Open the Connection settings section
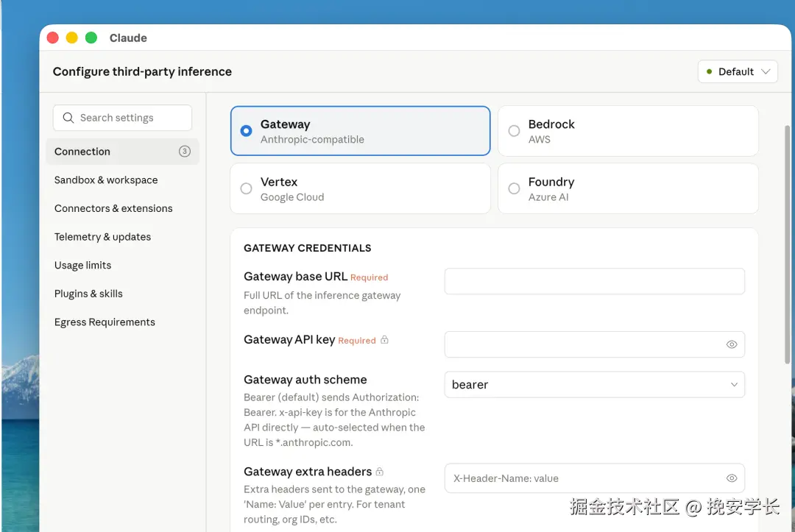Screen dimensions: 795x532 122,152
